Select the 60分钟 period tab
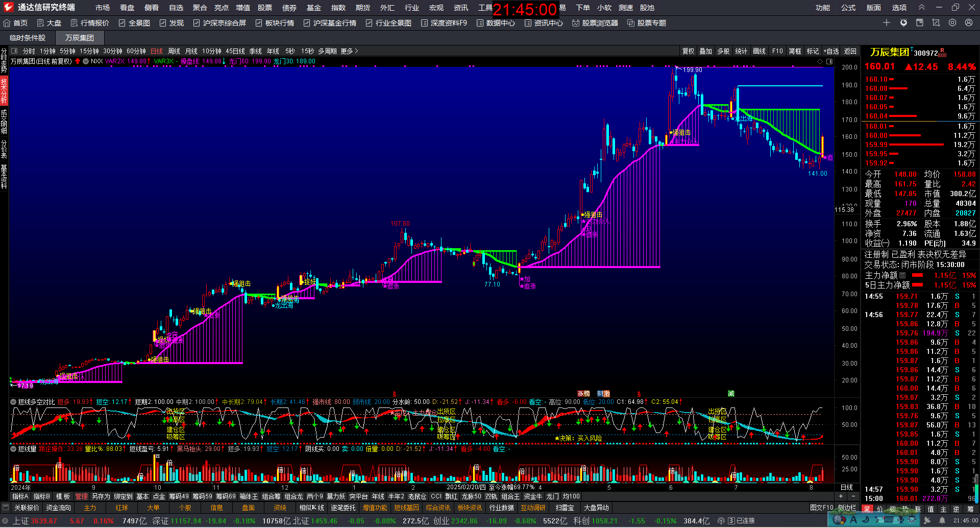The height and width of the screenshot is (528, 980). tap(136, 51)
